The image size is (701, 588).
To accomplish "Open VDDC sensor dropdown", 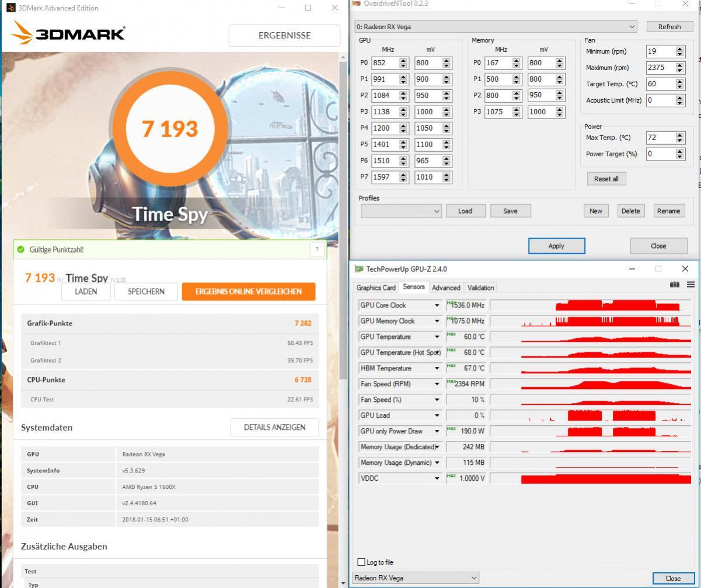I will tap(437, 478).
